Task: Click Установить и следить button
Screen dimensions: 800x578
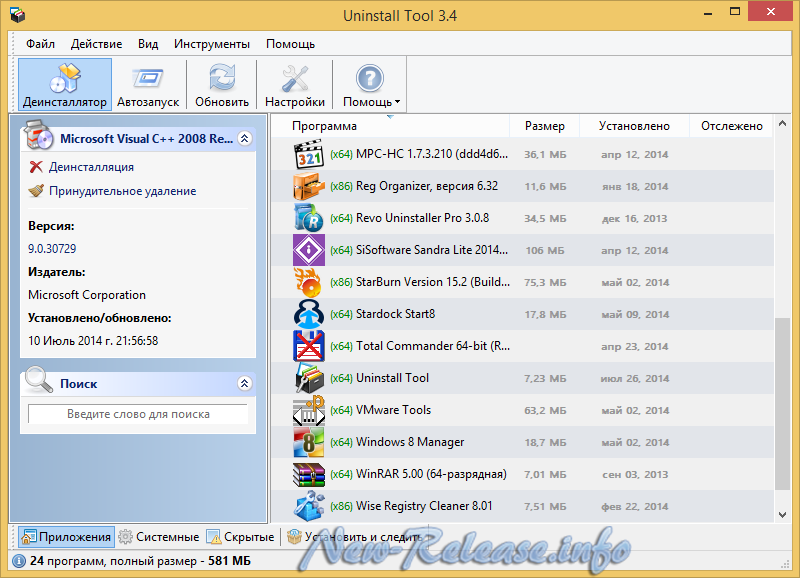Action: [x=355, y=537]
